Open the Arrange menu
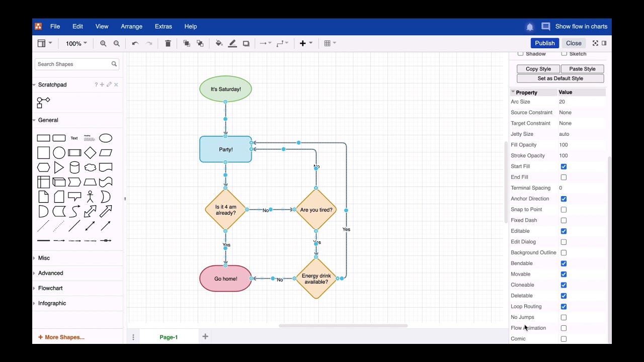This screenshot has height=362, width=644. point(131,27)
